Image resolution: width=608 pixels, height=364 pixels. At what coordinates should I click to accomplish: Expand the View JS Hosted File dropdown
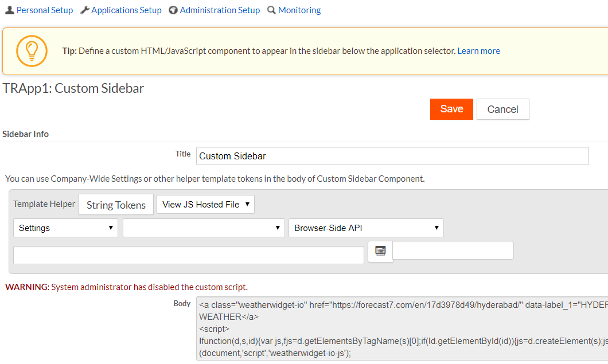[x=205, y=205]
